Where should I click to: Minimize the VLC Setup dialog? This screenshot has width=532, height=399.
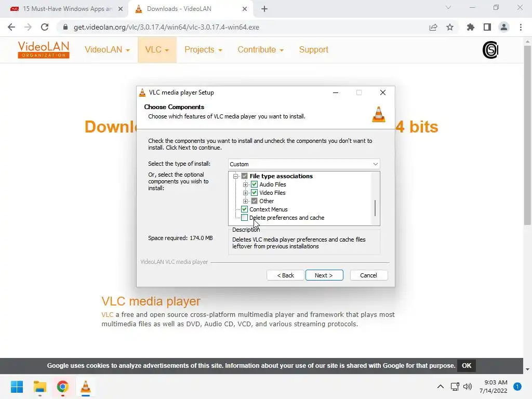(336, 92)
